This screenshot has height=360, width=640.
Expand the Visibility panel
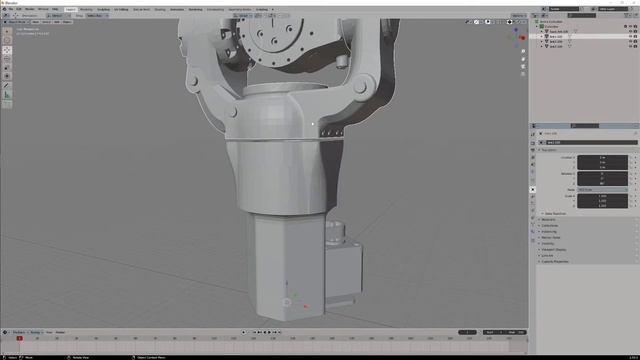[x=547, y=244]
